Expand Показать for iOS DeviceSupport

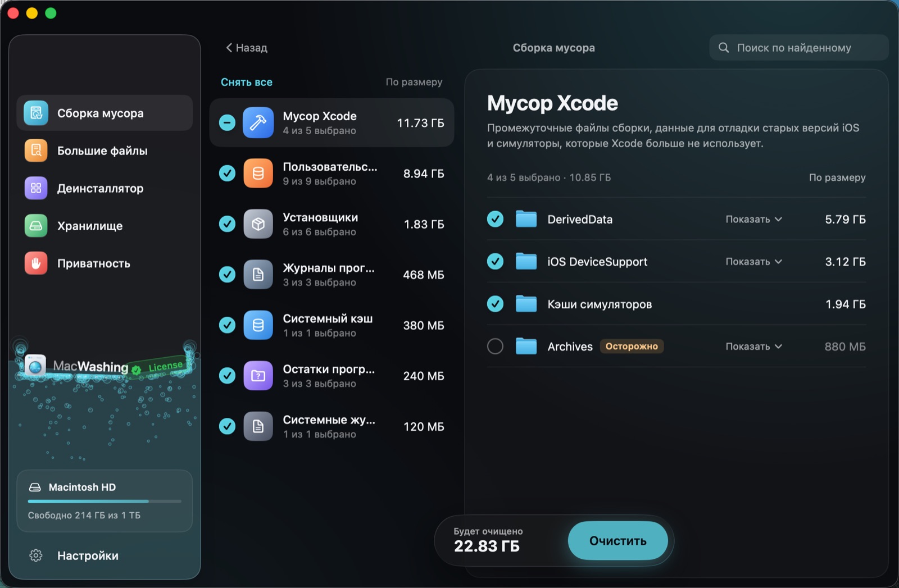pyautogui.click(x=753, y=261)
